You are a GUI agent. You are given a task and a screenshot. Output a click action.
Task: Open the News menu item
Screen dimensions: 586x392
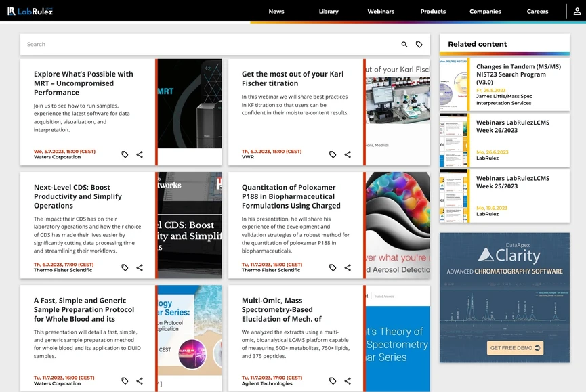pos(276,12)
